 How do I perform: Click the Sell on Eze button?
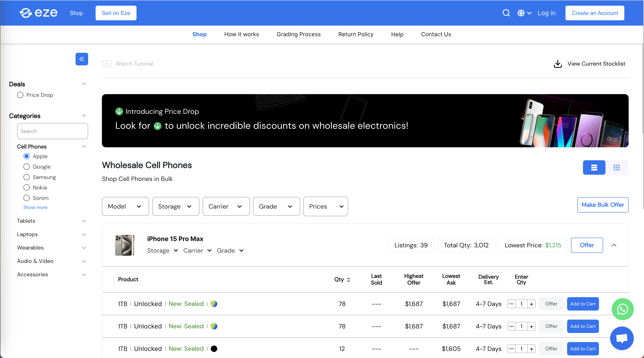pyautogui.click(x=116, y=13)
